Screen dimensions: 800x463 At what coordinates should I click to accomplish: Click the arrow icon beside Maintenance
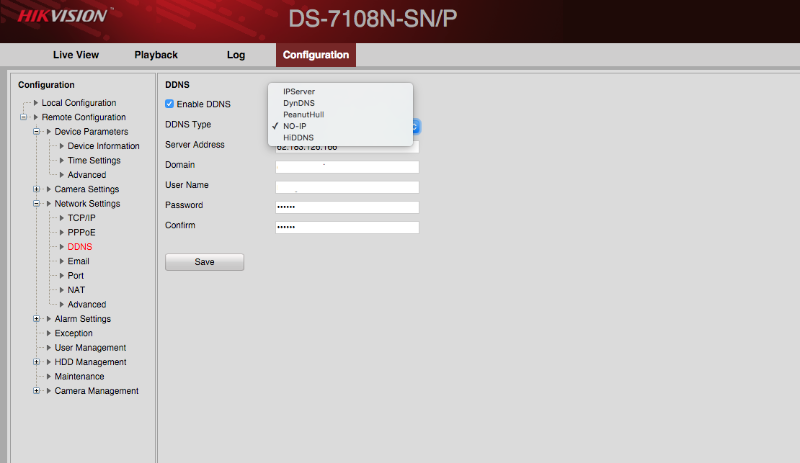tap(49, 376)
